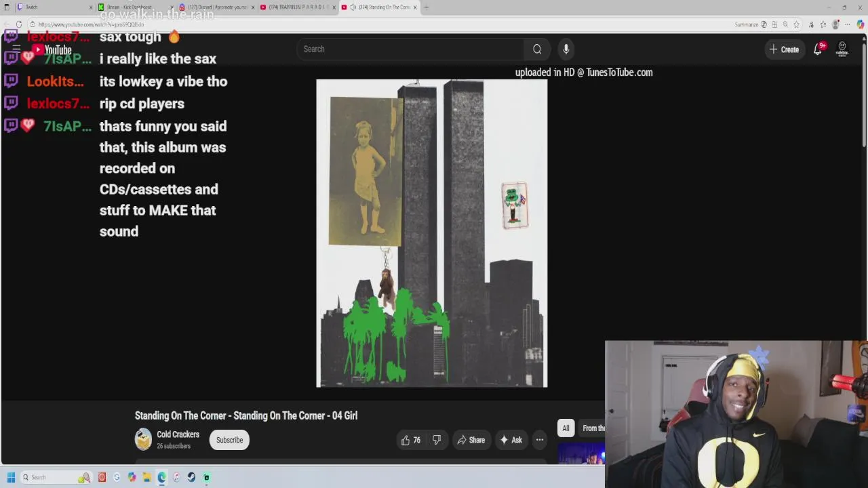This screenshot has height=488, width=868.
Task: Open Copilot app from taskbar
Action: coord(132,477)
